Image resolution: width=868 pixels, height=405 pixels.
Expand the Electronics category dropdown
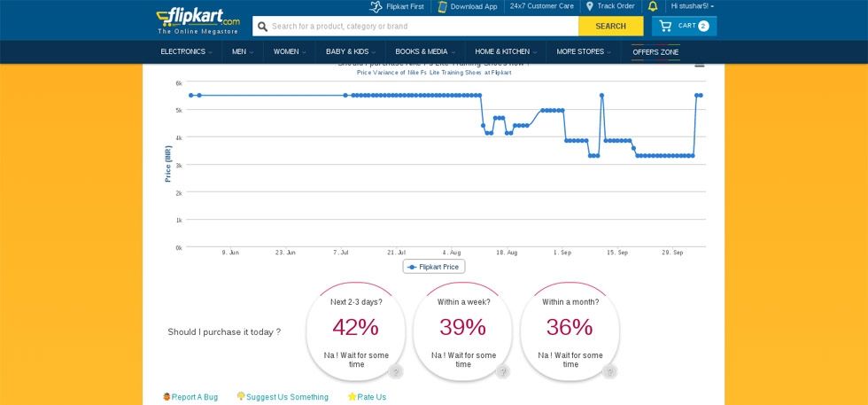pyautogui.click(x=186, y=51)
